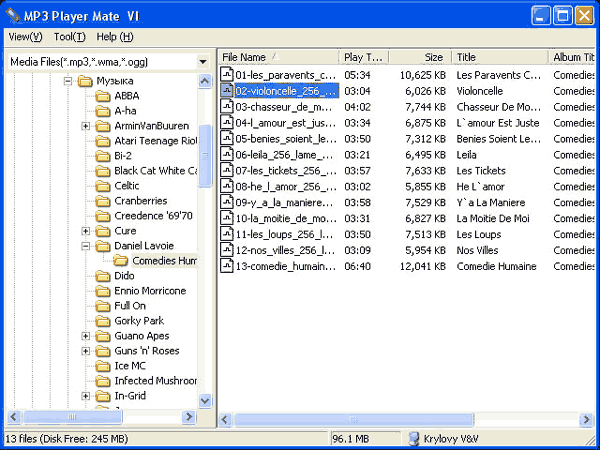The image size is (600, 450).
Task: Select the ABBA folder icon in tree
Action: coord(103,96)
